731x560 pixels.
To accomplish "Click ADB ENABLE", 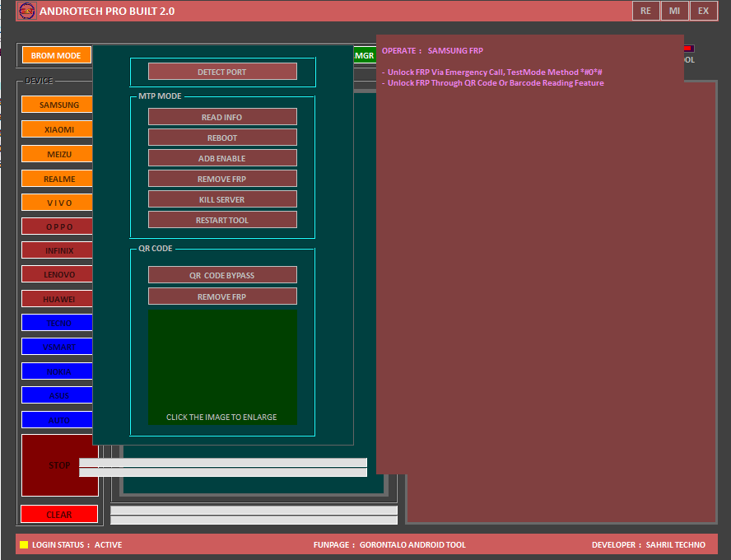I will 222,157.
